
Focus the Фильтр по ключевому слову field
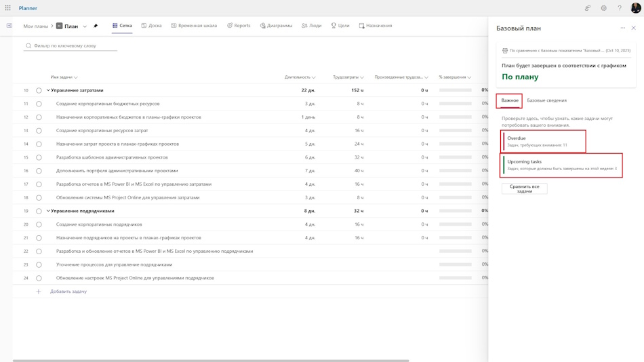tap(71, 45)
